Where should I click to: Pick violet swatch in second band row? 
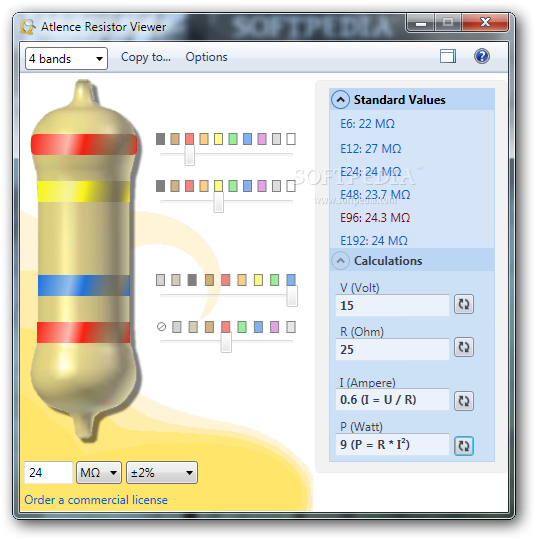tap(262, 186)
